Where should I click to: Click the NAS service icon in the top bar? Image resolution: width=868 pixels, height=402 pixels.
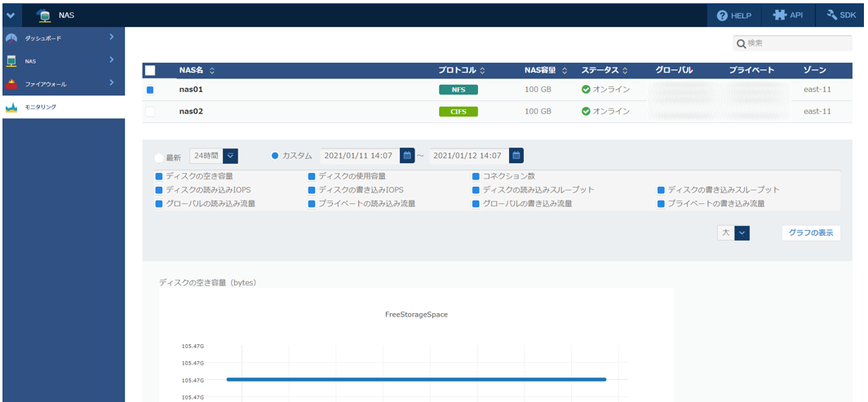tap(43, 15)
